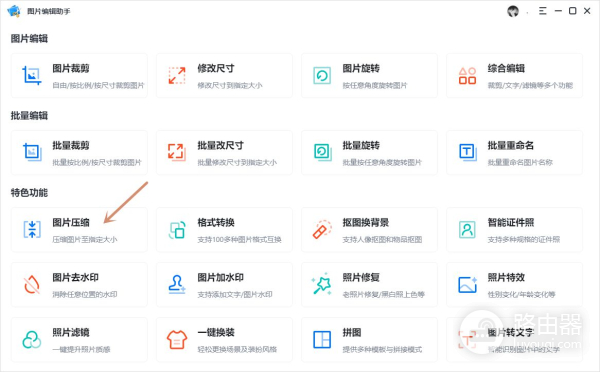Click the 修改尺寸 resize arrows icon
Screen dimensions: 600x372
177,75
